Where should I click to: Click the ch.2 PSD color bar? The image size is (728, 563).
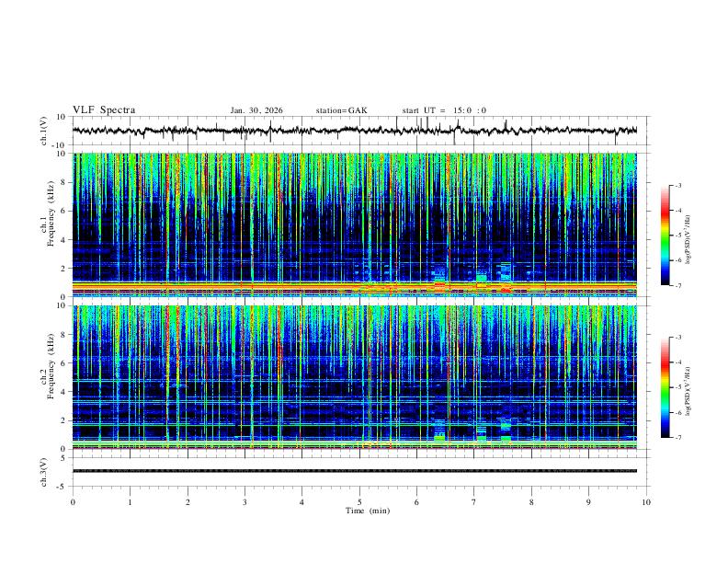pos(665,387)
